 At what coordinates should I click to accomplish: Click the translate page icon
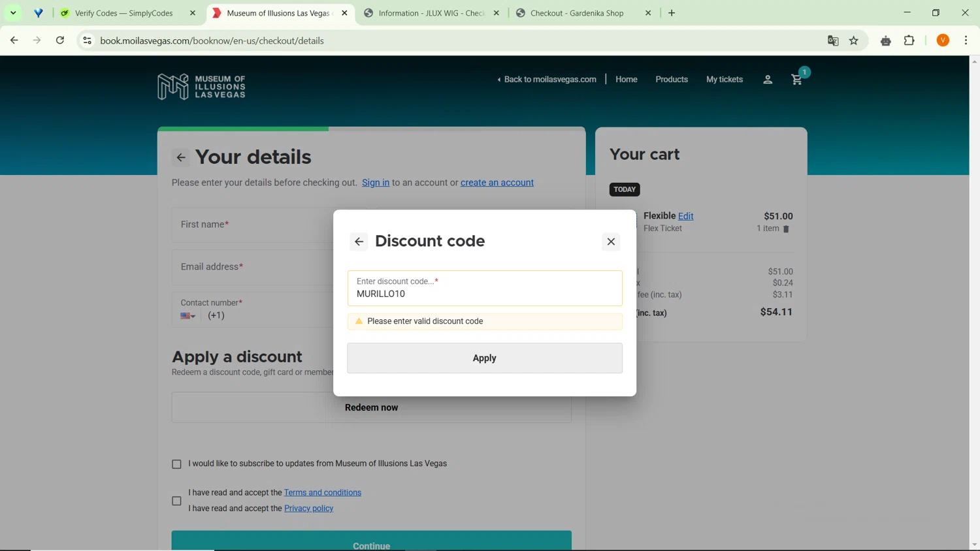[x=833, y=40]
